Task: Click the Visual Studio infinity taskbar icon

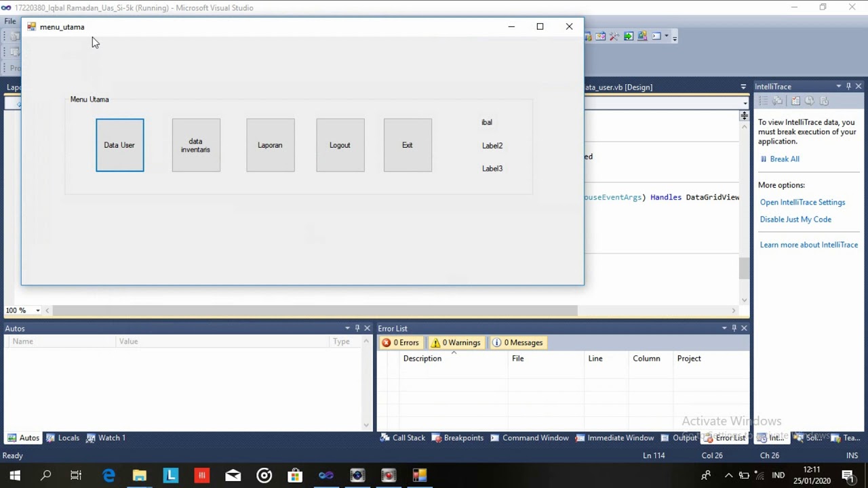Action: [x=326, y=475]
